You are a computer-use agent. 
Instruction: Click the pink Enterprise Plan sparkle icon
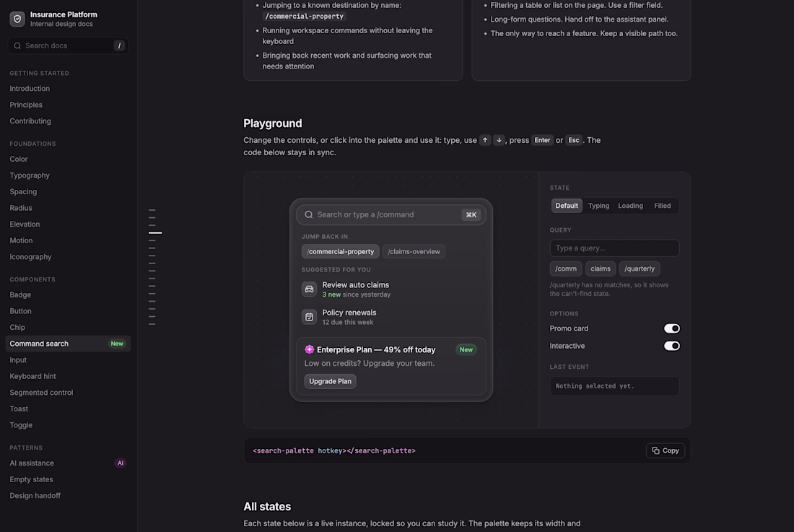pos(309,350)
